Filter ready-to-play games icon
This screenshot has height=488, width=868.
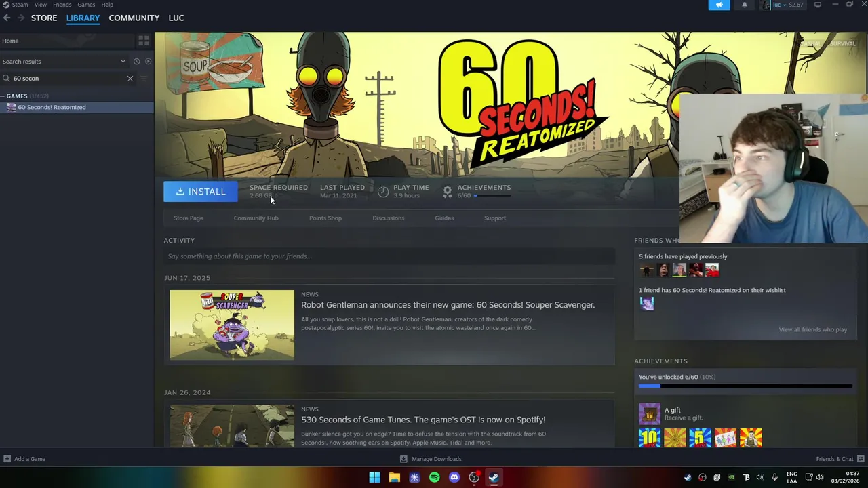148,62
